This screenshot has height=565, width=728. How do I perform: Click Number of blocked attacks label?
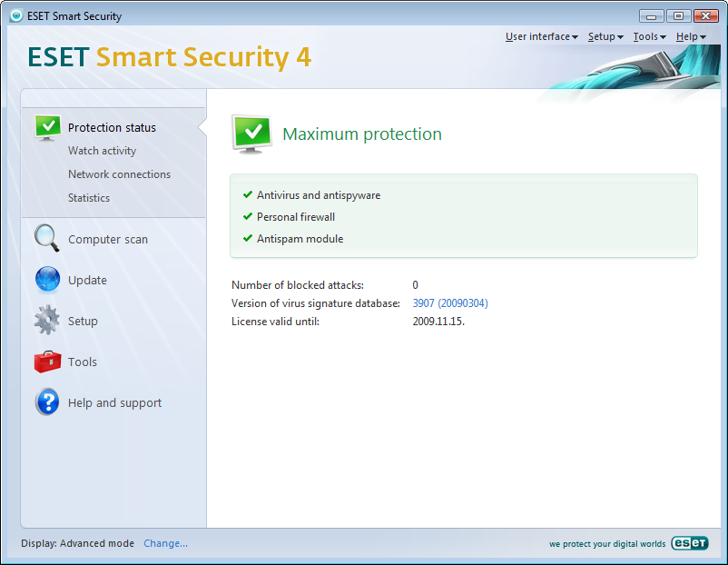pos(298,285)
